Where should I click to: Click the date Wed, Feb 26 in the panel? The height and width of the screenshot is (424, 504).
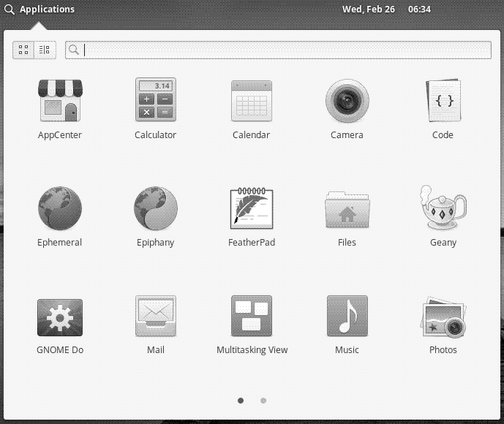(x=369, y=10)
